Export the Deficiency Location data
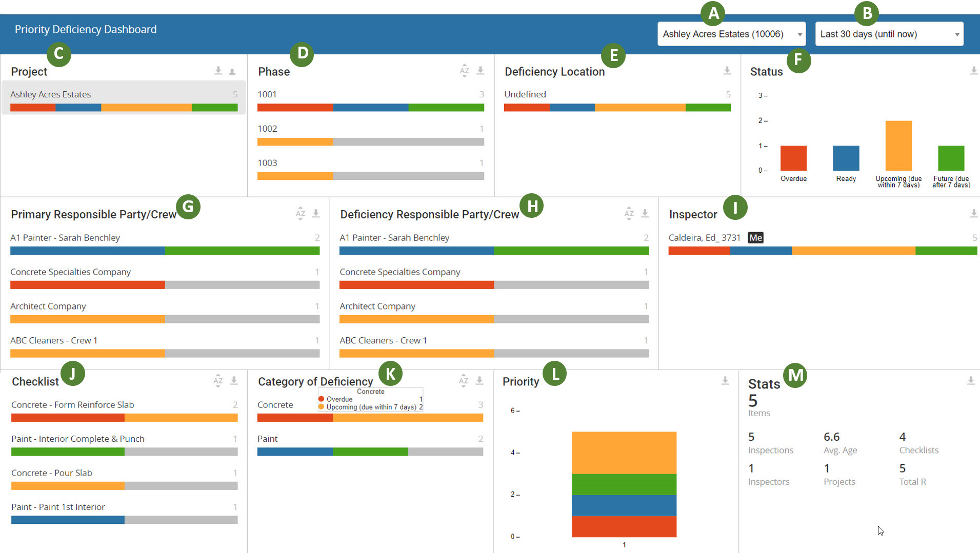The height and width of the screenshot is (553, 980). pos(727,71)
